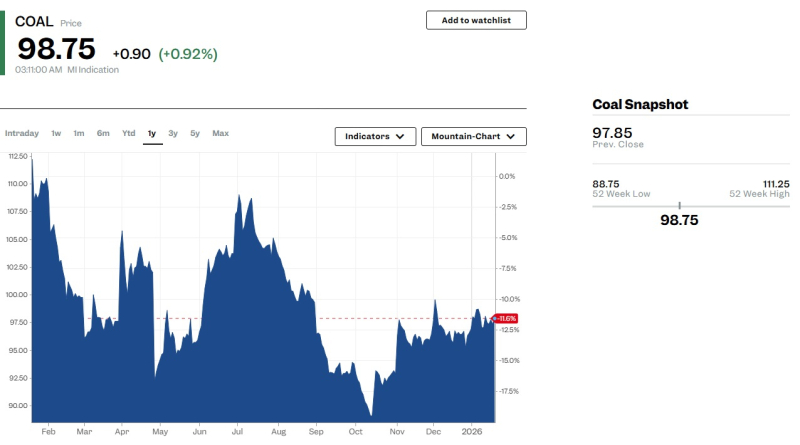Click the active 1y range tab

point(152,133)
